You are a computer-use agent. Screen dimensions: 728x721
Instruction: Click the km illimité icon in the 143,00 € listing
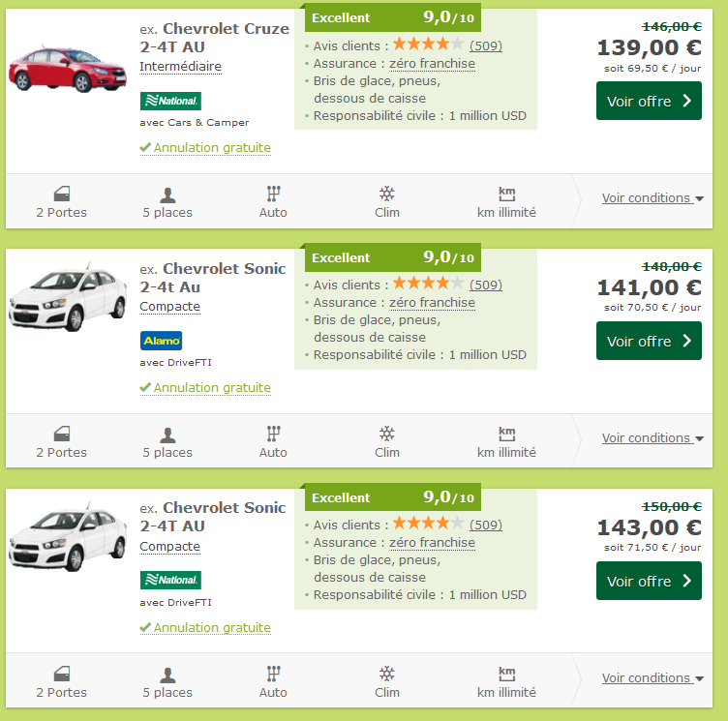(x=506, y=674)
